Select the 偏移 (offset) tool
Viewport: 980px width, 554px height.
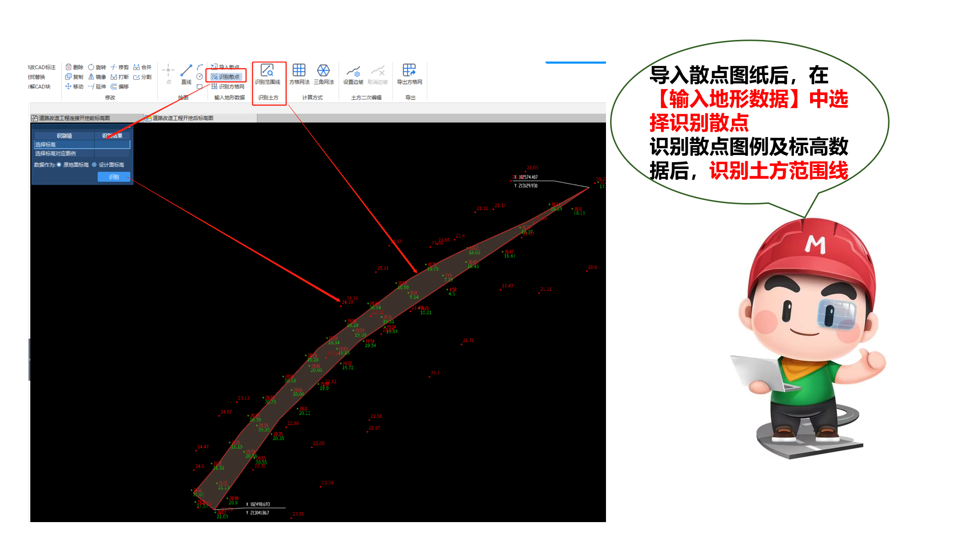pos(120,86)
